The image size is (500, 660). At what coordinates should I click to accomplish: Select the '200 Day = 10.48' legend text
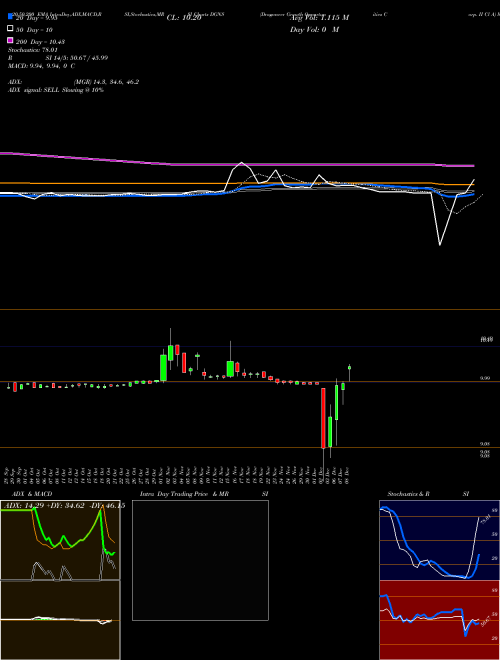(x=40, y=42)
